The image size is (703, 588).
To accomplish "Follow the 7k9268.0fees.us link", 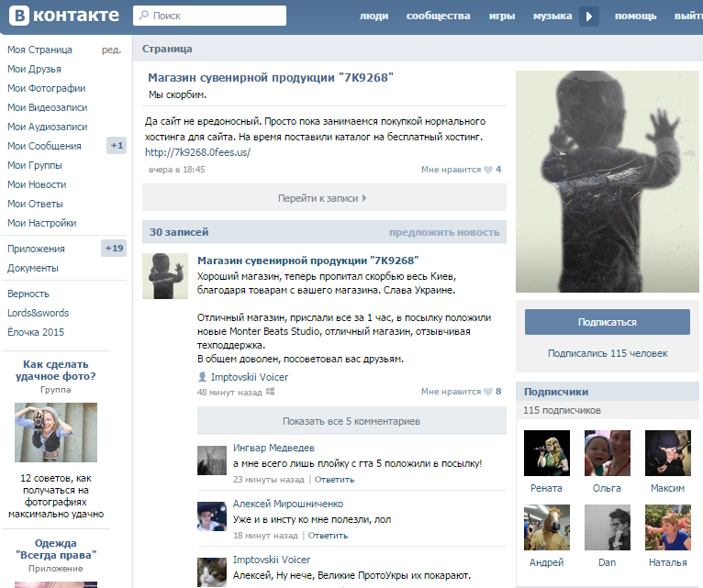I will tap(197, 152).
